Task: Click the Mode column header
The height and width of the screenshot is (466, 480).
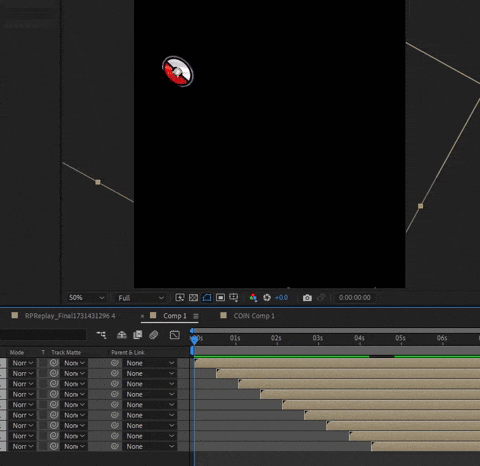Action: (17, 352)
